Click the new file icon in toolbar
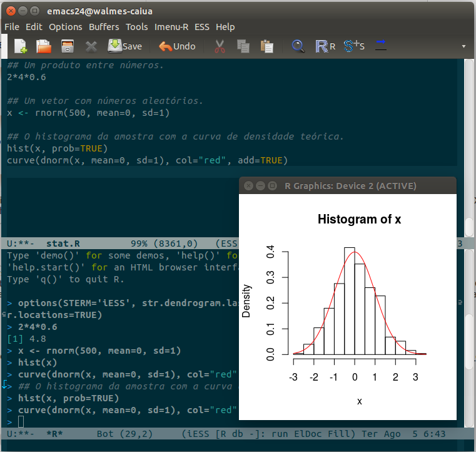This screenshot has height=452, width=476. (x=21, y=46)
